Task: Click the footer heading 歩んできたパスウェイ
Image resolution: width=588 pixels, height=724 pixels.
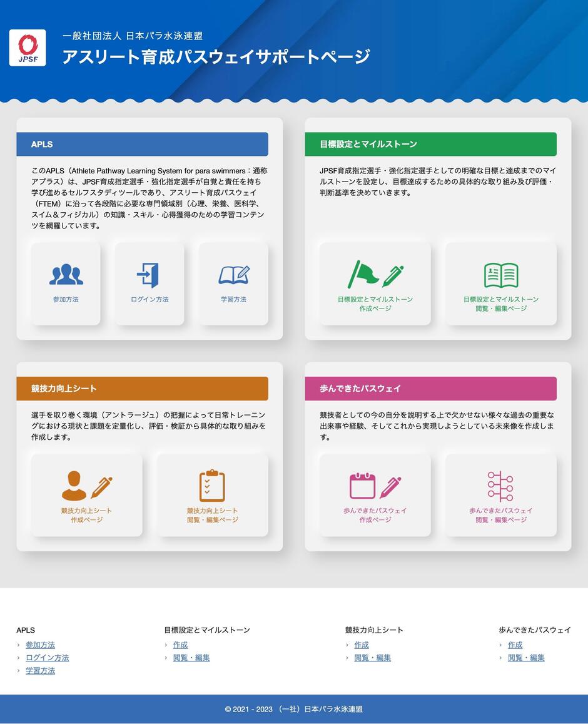Action: coord(534,630)
